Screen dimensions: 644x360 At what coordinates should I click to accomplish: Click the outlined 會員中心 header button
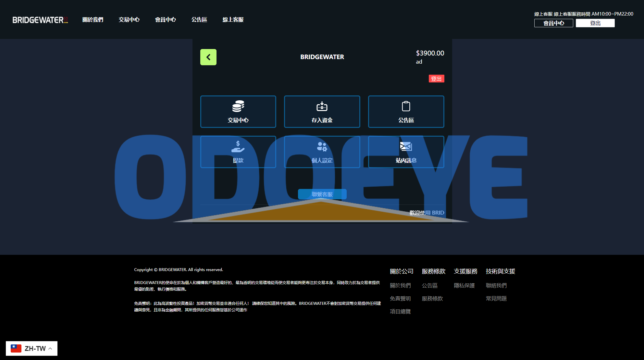pyautogui.click(x=553, y=23)
